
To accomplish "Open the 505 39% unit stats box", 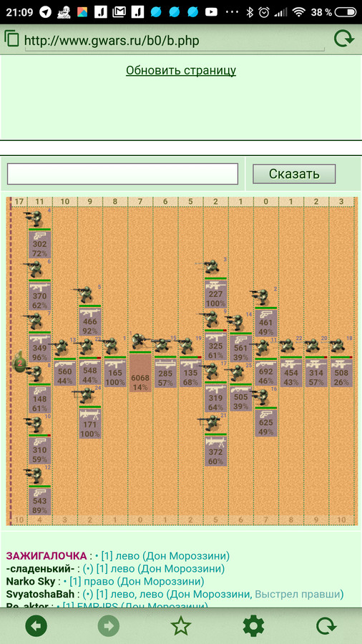I will pos(241,398).
